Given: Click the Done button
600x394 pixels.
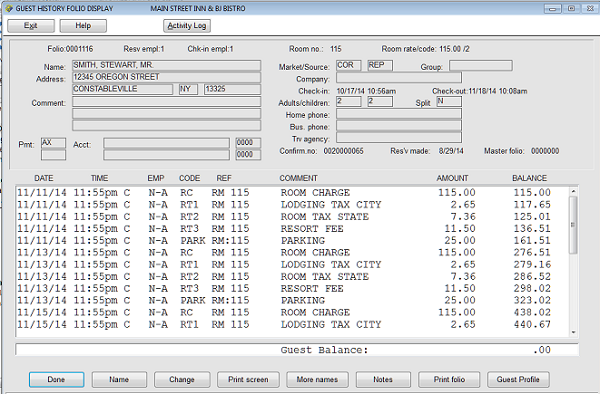Looking at the screenshot, I should pos(56,379).
